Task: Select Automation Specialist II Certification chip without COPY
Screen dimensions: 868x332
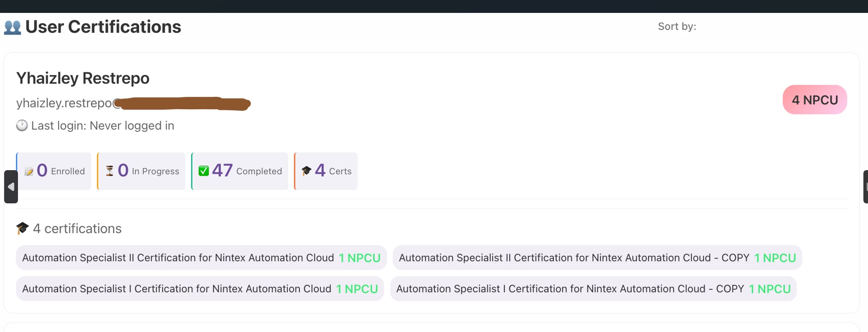Action: 201,258
